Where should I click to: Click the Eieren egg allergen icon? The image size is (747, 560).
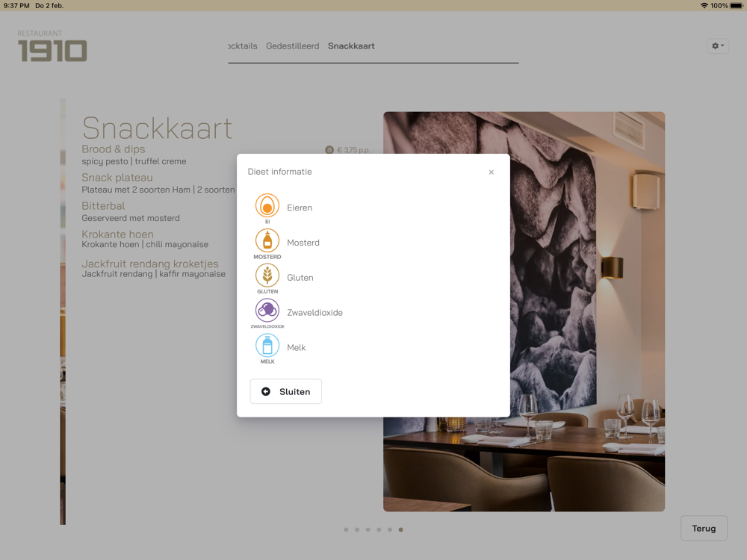coord(267,206)
